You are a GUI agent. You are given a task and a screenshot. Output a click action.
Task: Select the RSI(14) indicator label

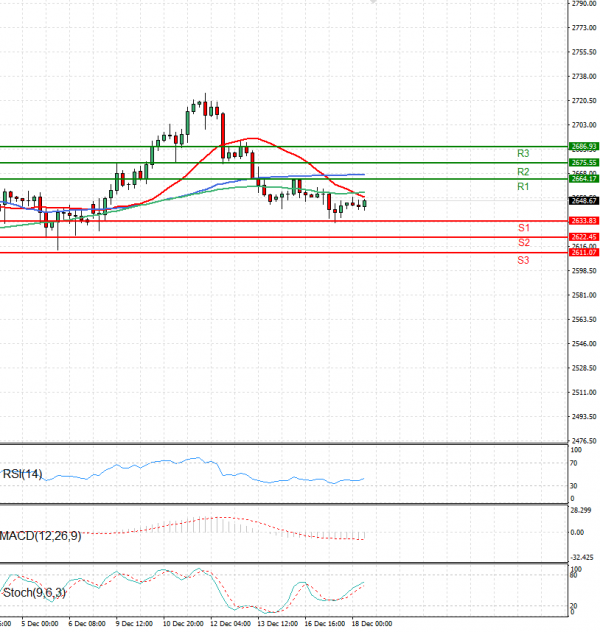pyautogui.click(x=22, y=474)
